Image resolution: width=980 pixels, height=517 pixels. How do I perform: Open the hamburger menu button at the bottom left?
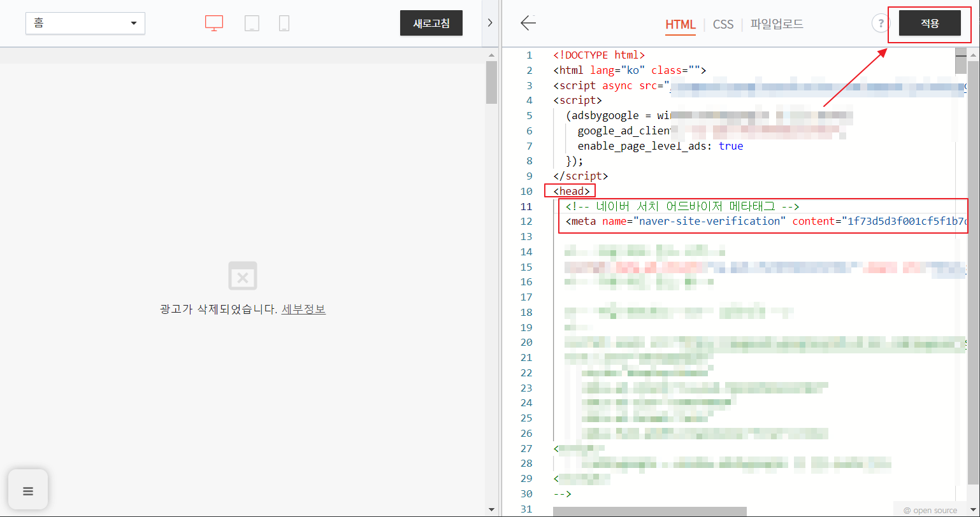tap(28, 491)
